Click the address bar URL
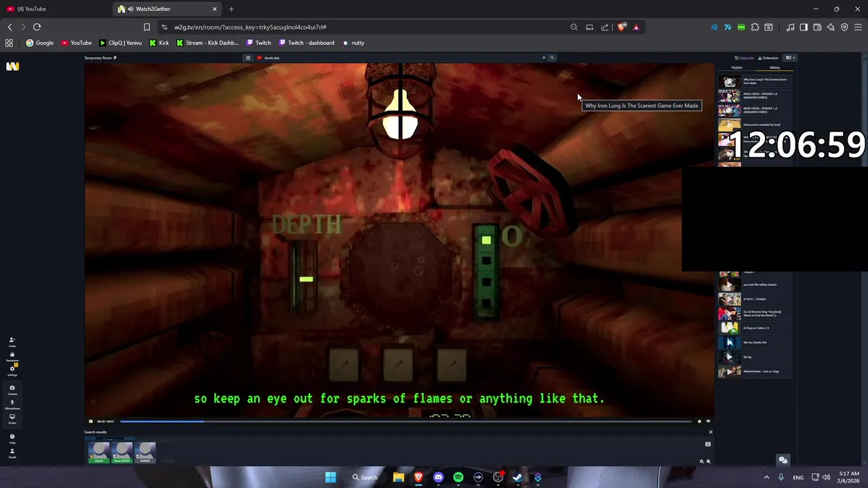 tap(250, 27)
